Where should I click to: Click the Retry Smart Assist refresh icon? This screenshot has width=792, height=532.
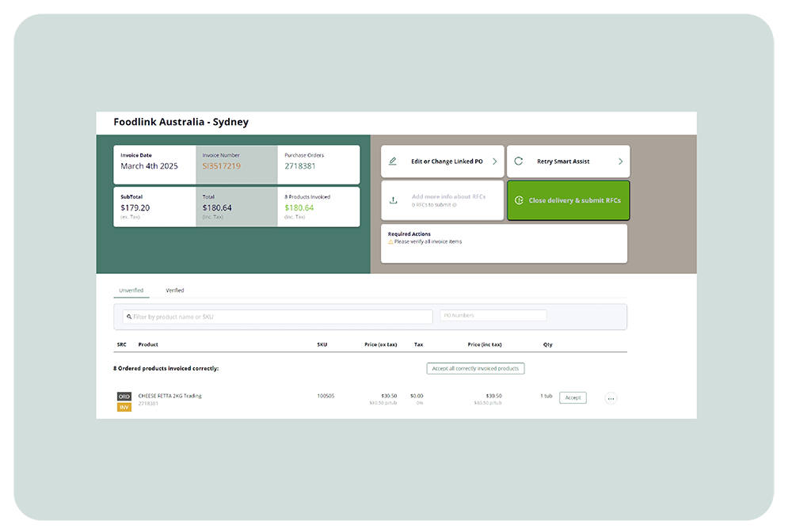coord(519,161)
